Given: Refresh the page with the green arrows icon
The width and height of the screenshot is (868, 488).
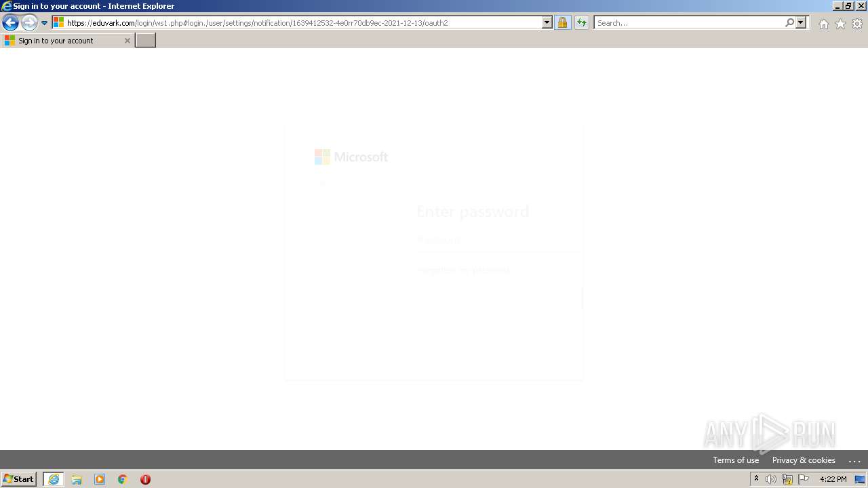Looking at the screenshot, I should click(x=582, y=23).
